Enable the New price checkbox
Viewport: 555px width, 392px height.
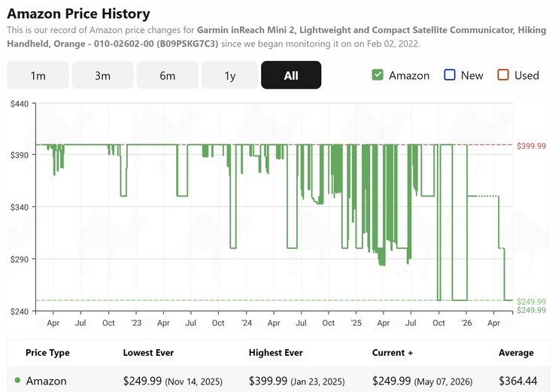pyautogui.click(x=450, y=74)
